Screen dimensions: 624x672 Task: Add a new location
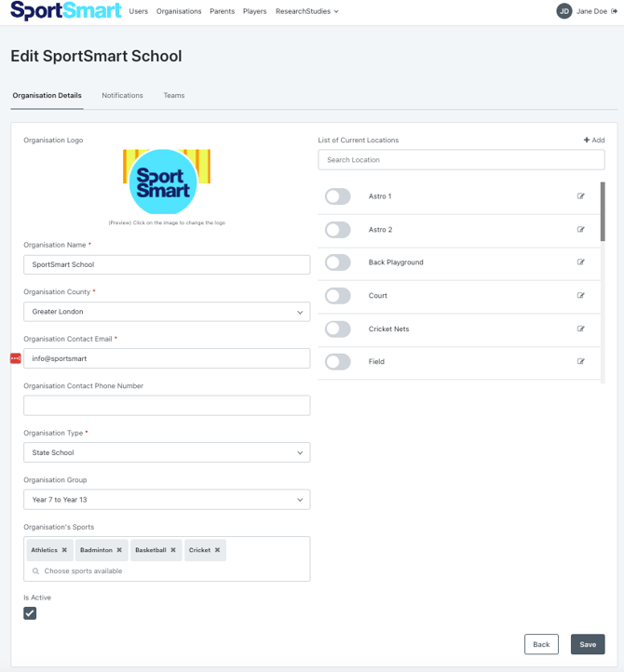(x=594, y=141)
